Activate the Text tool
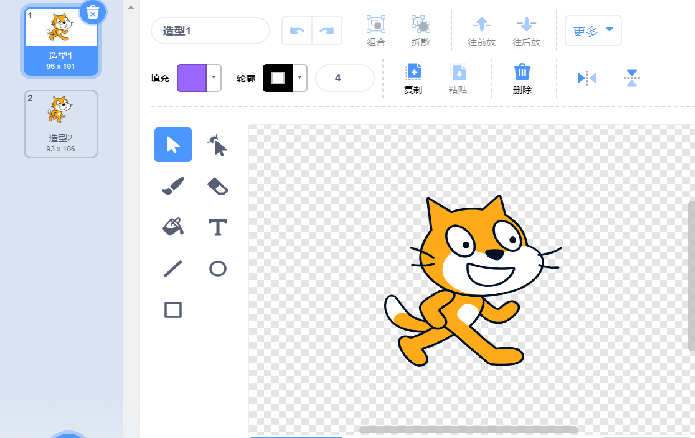Screen dimensions: 695x438 click(217, 227)
